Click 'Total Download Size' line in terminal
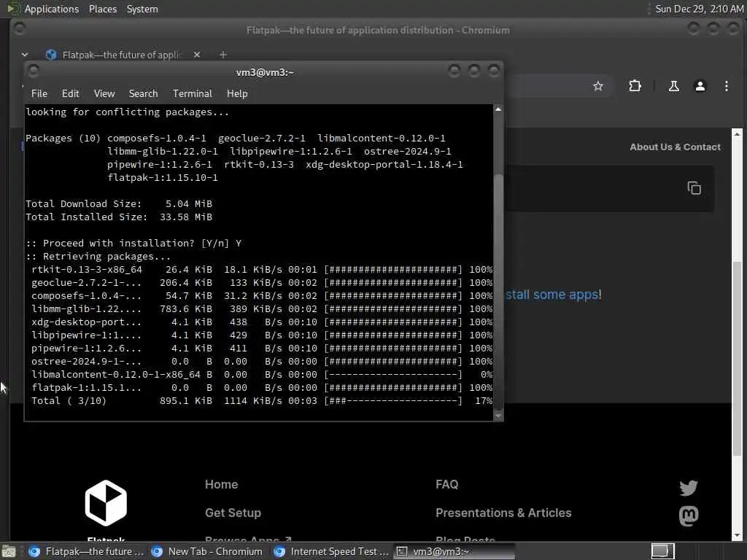The image size is (747, 560). [119, 204]
